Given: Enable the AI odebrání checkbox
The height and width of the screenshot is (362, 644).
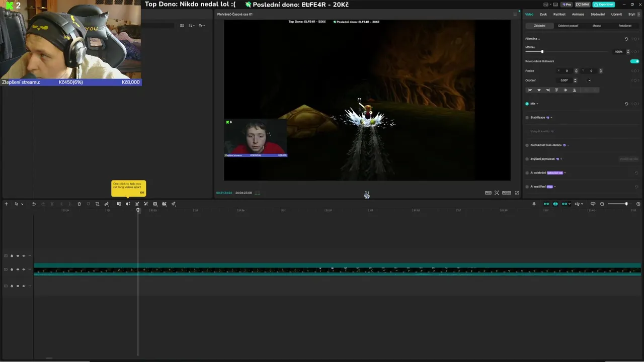Looking at the screenshot, I should [527, 173].
